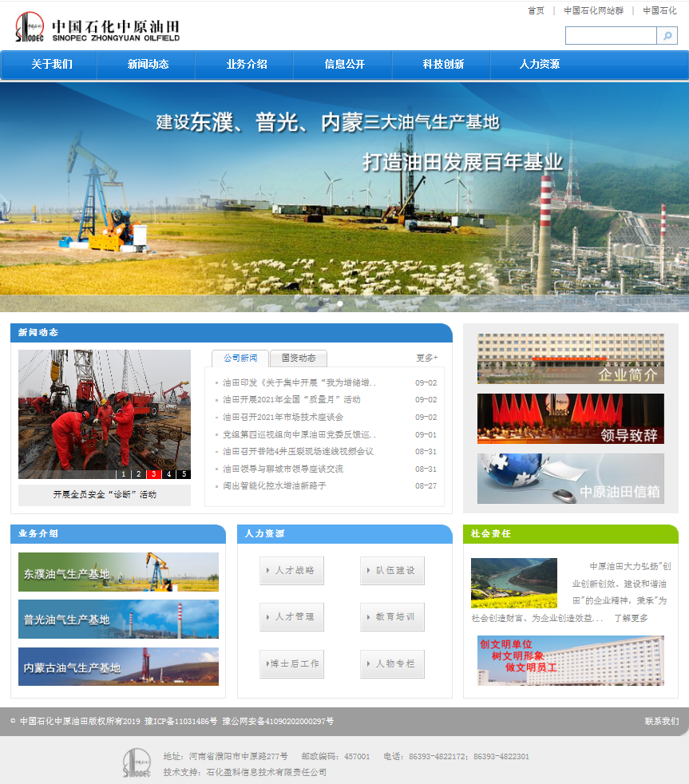Select the second banner carousel dot

[340, 303]
